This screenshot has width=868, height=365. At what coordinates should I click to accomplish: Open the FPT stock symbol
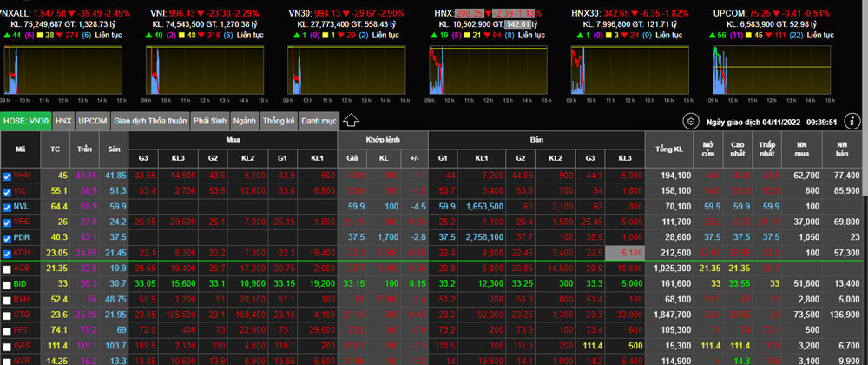tap(22, 331)
